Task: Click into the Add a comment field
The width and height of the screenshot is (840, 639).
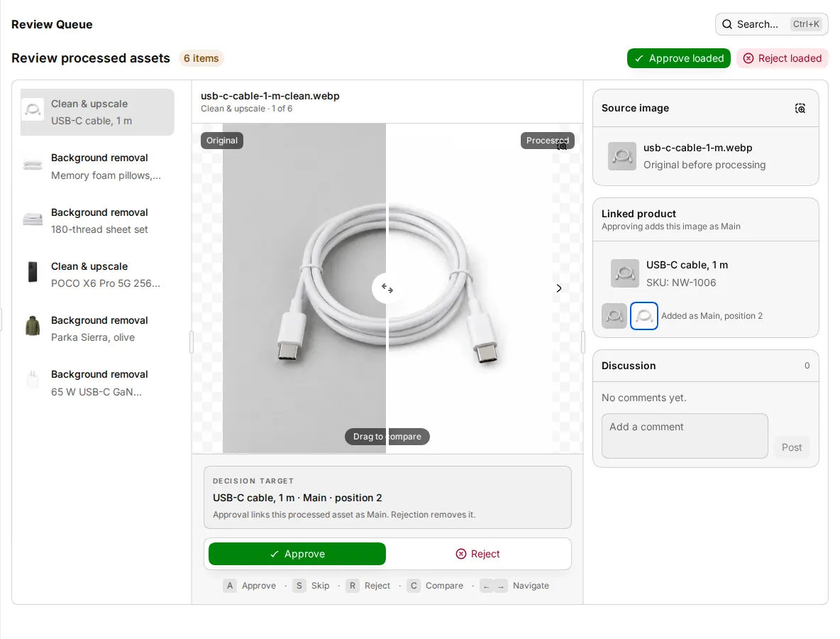Action: [x=685, y=436]
